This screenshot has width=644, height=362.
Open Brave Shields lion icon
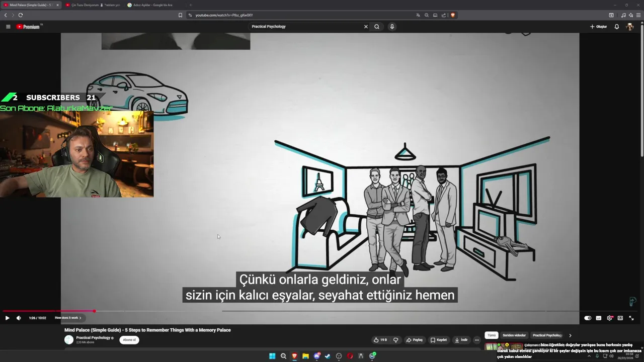453,15
